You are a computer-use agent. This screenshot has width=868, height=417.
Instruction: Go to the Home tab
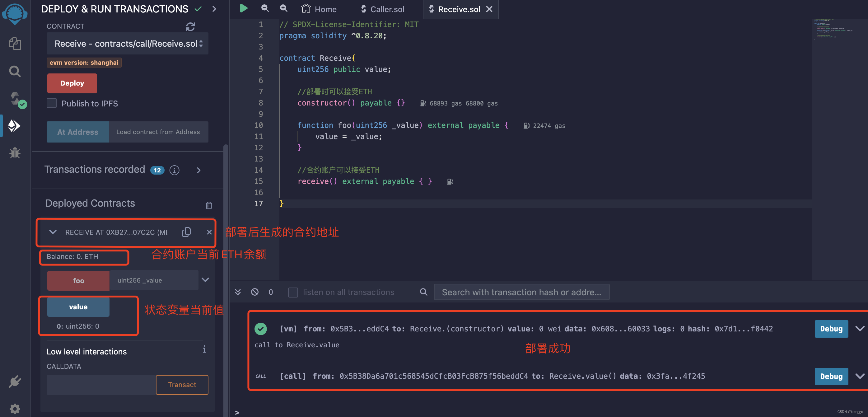pyautogui.click(x=319, y=9)
